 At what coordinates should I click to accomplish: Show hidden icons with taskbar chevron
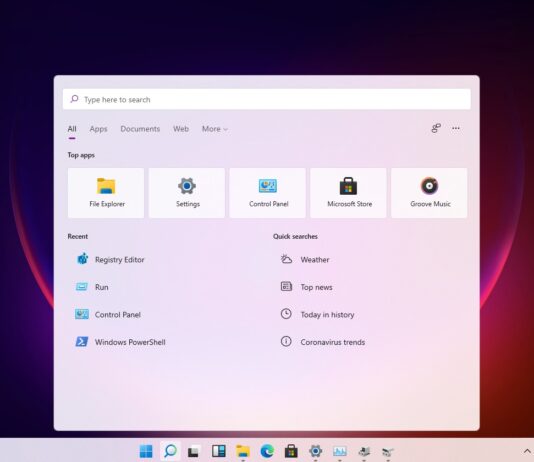(x=527, y=451)
